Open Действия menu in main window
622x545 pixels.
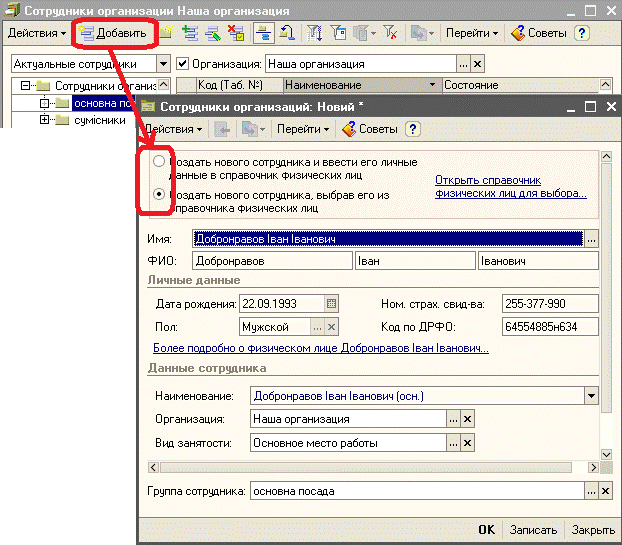(36, 33)
